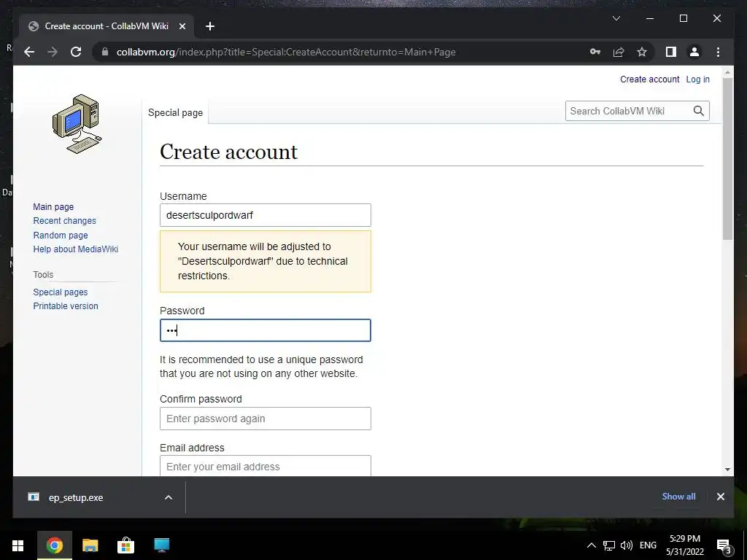Show hidden system tray icons

point(591,545)
